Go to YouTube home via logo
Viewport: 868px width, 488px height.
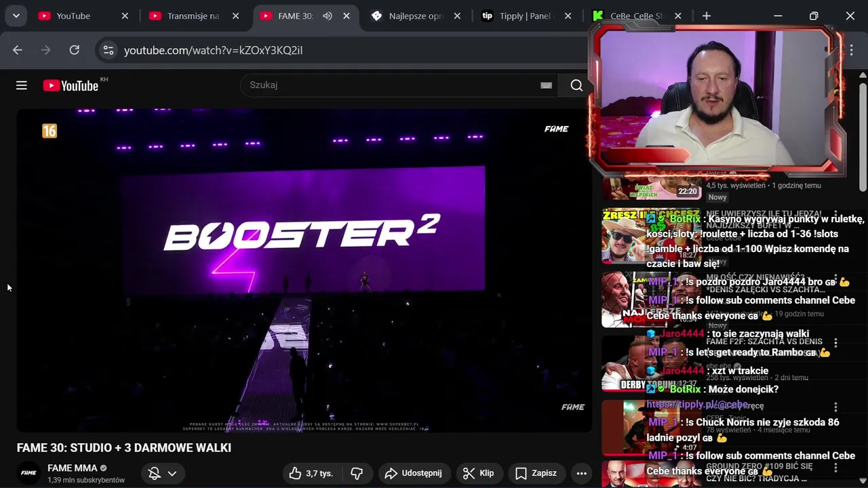pos(71,85)
